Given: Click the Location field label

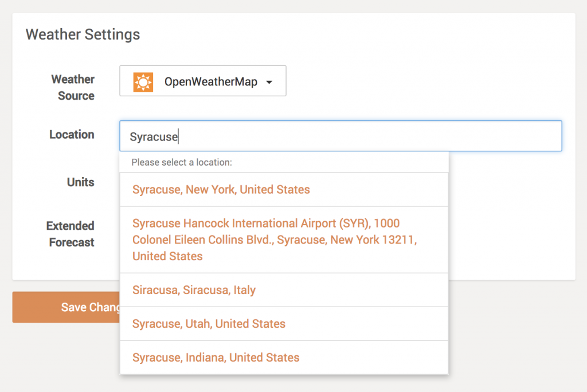Looking at the screenshot, I should point(72,135).
